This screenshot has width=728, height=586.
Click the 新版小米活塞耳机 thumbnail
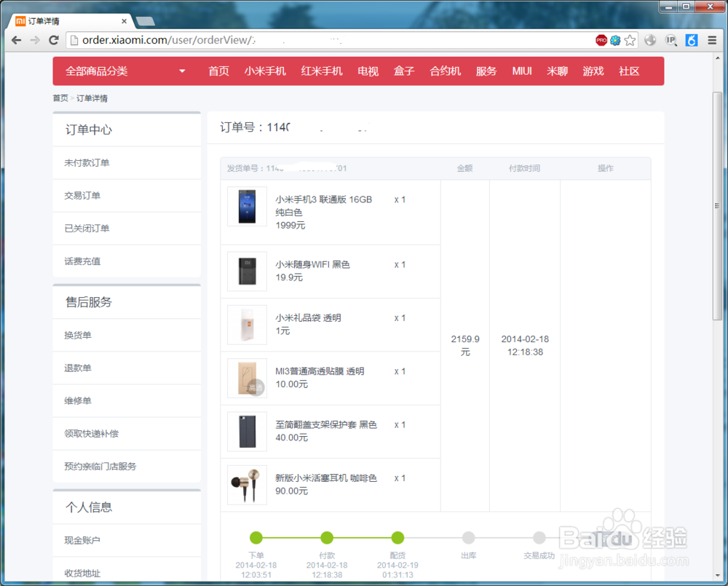[247, 485]
